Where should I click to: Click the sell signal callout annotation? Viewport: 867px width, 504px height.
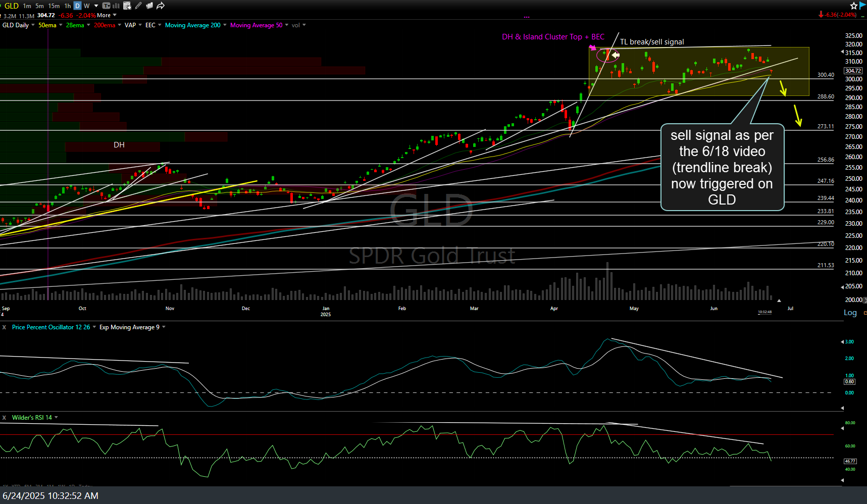722,167
